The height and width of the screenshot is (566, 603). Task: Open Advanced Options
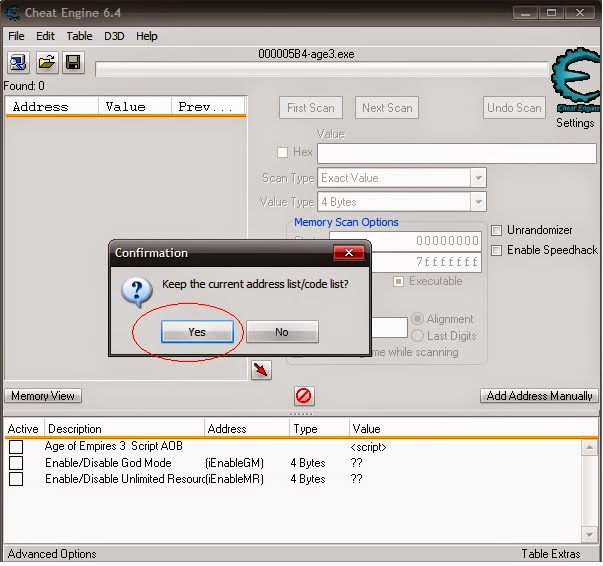pos(52,554)
